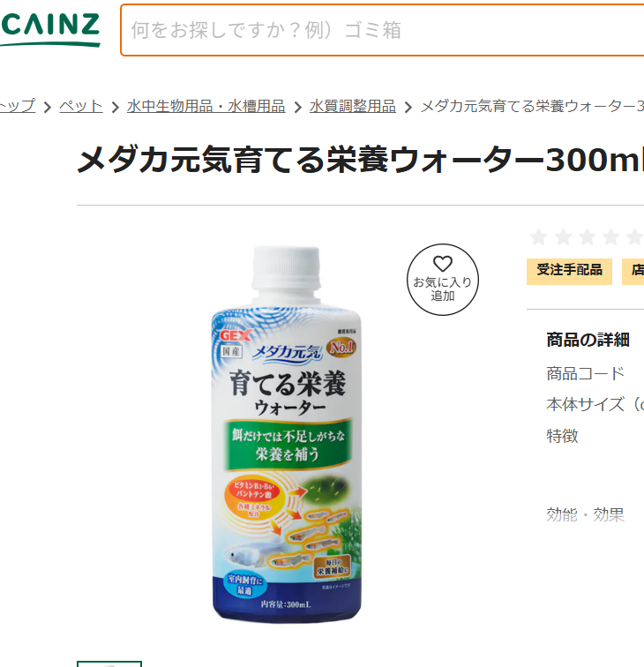Viewport: 644px width, 667px height.
Task: Open the ペット breadcrumb category
Action: click(x=81, y=106)
